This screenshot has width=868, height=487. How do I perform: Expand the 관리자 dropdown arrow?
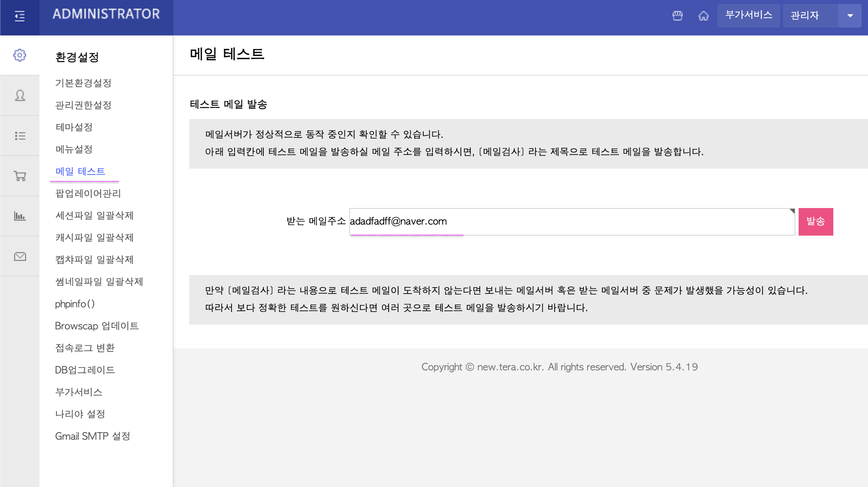pyautogui.click(x=850, y=16)
